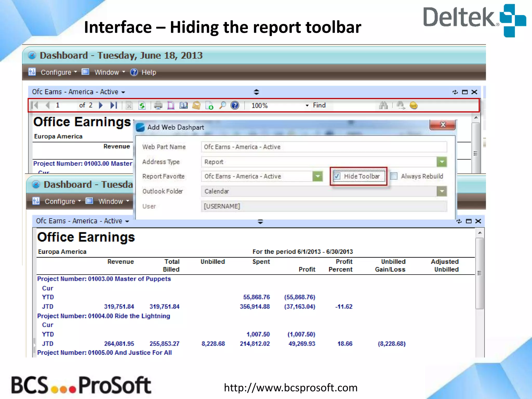Click the yellow helmet icon in toolbar
The height and width of the screenshot is (399, 532).
click(414, 105)
